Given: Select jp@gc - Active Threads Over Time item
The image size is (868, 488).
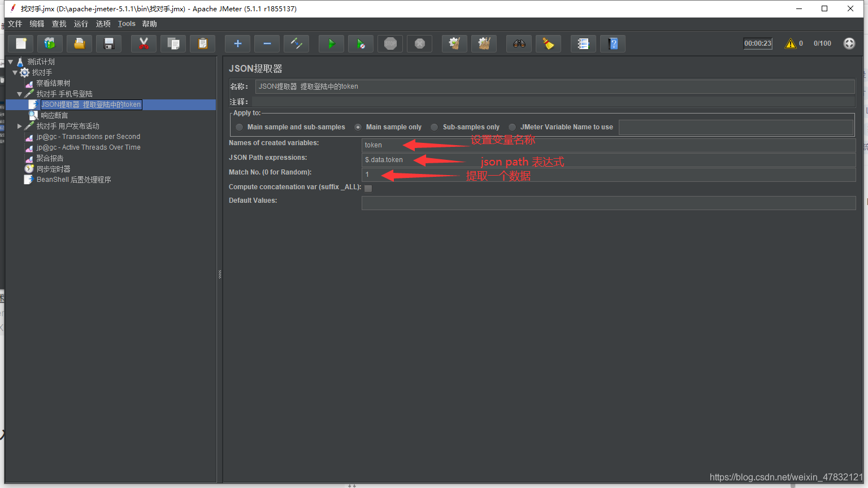Looking at the screenshot, I should click(x=89, y=147).
